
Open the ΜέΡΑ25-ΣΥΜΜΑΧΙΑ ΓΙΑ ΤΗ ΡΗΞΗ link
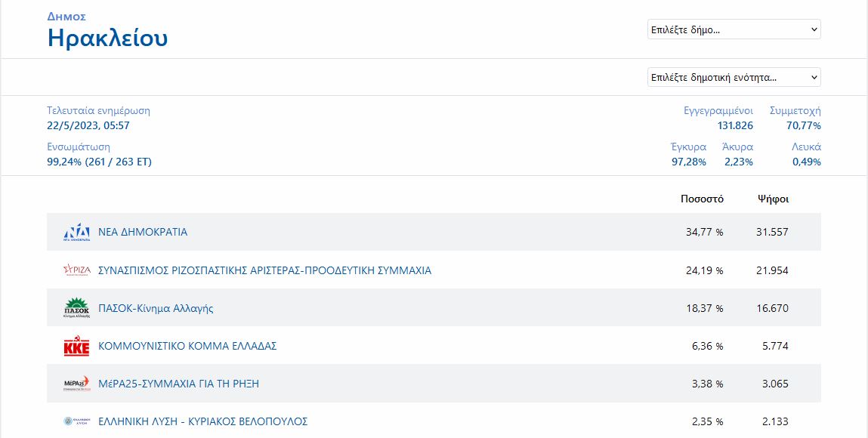pyautogui.click(x=178, y=384)
